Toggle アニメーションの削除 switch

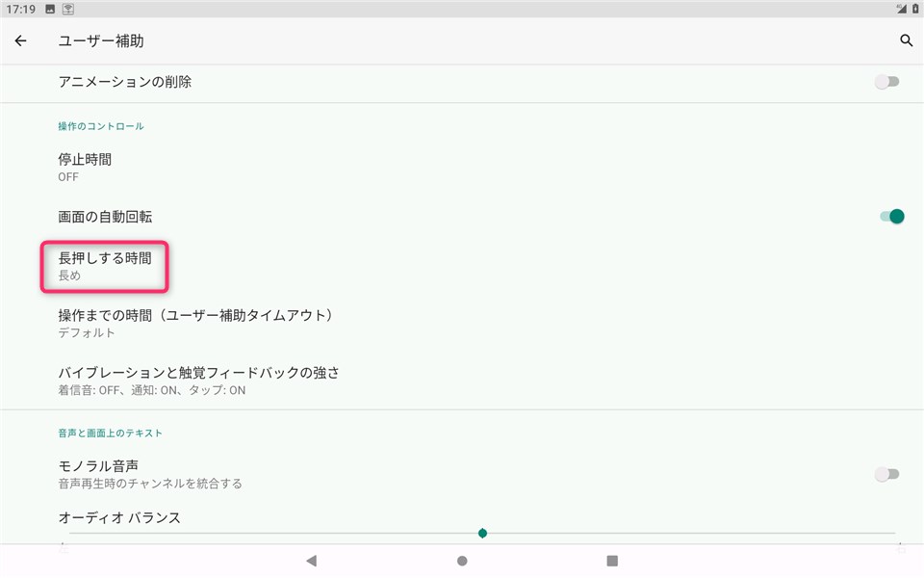tap(886, 81)
